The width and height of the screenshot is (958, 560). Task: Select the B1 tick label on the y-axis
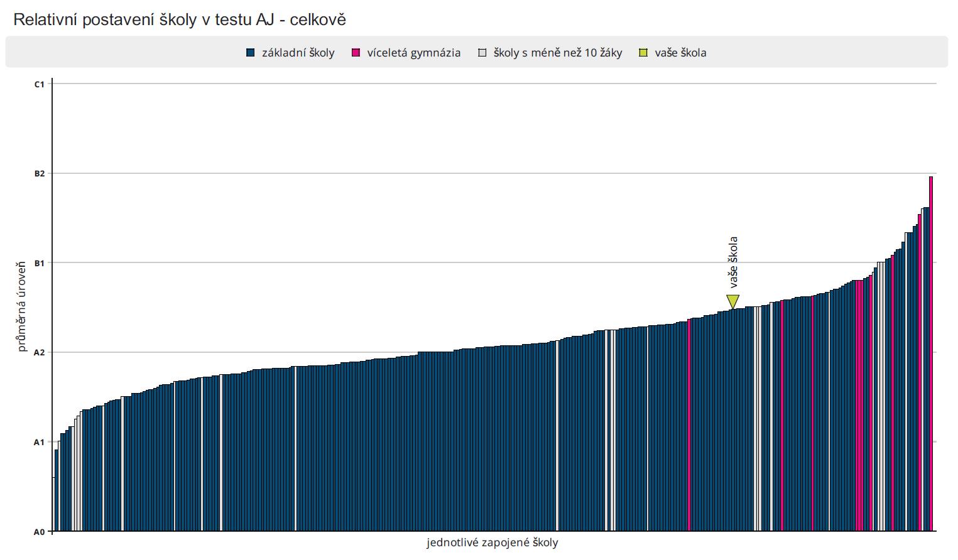[40, 263]
